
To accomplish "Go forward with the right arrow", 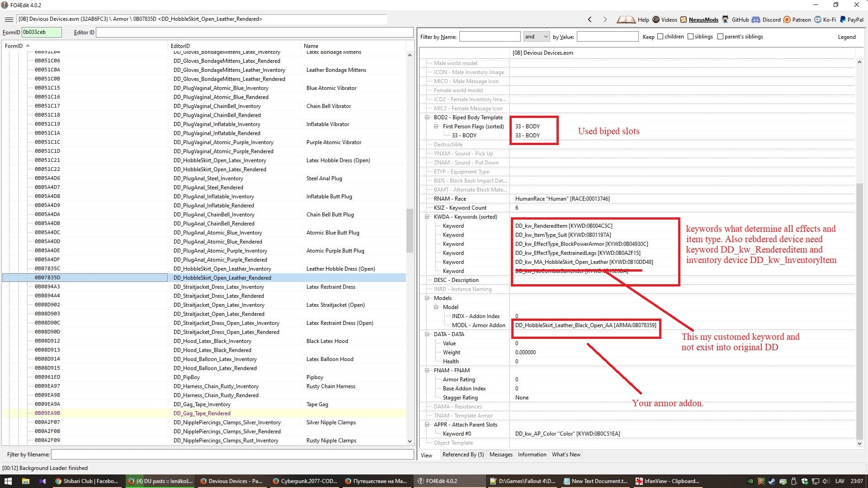I will (x=605, y=19).
